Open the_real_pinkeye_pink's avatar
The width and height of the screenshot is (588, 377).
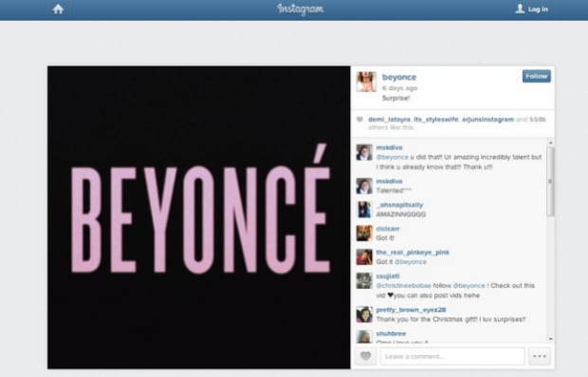coord(364,256)
